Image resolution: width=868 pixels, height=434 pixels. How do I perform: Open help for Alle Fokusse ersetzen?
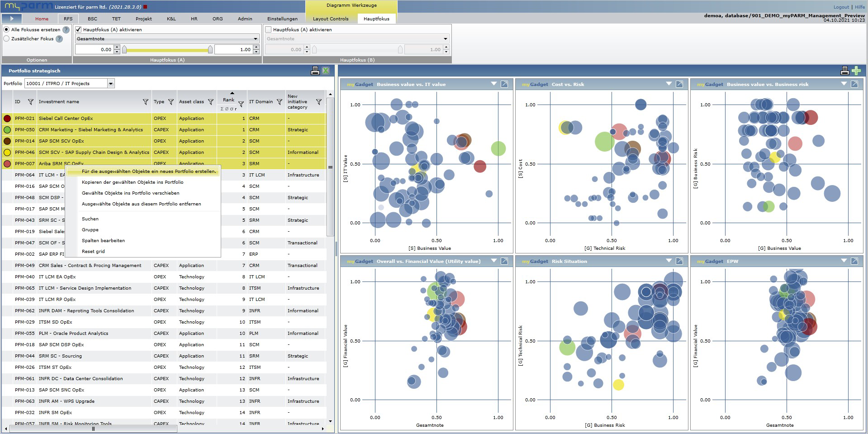[66, 30]
